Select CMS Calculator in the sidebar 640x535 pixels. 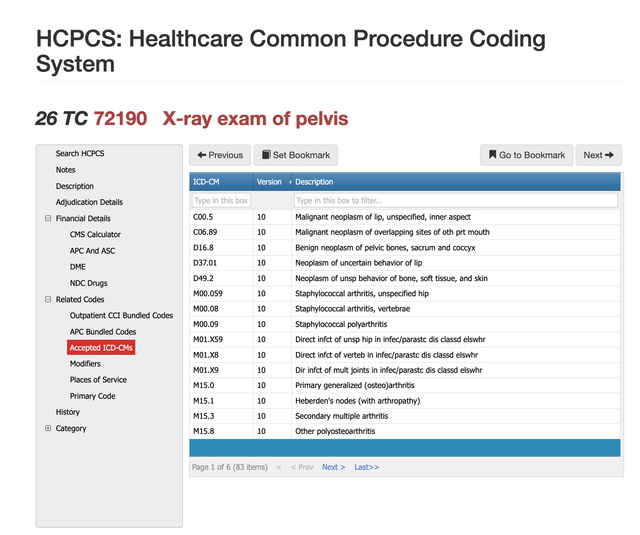[95, 235]
